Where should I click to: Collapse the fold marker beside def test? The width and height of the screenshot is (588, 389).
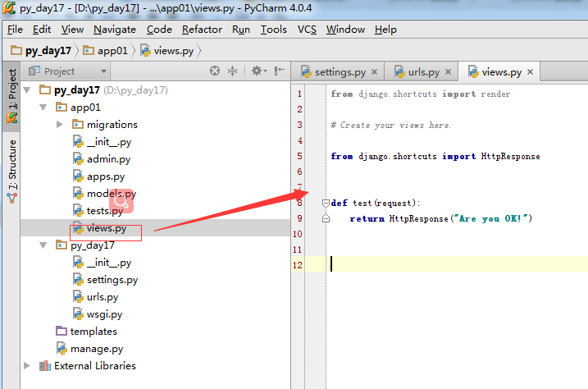[x=326, y=203]
